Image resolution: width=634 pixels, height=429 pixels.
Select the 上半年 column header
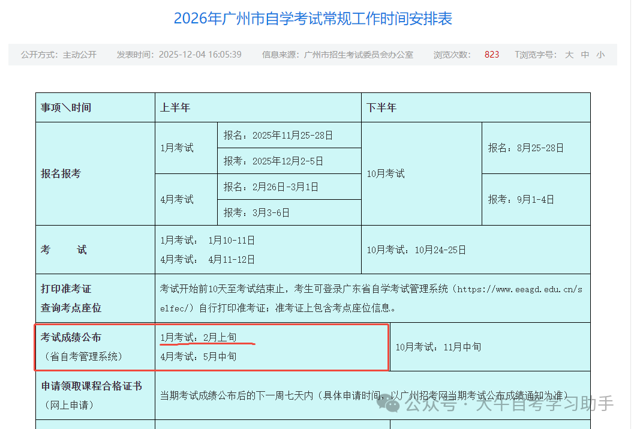175,106
